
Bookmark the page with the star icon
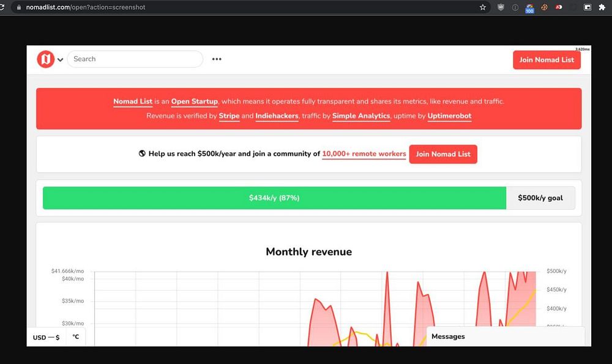point(483,7)
